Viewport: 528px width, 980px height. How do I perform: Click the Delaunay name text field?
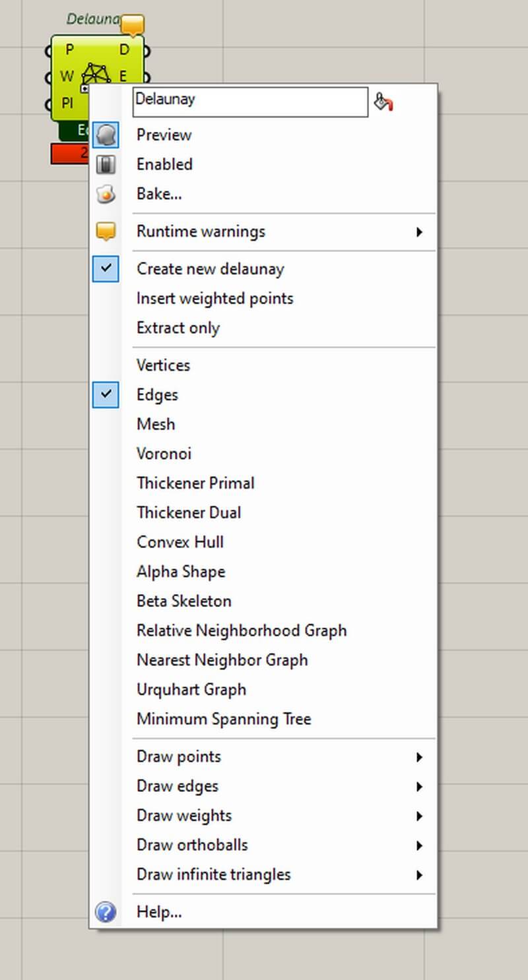pos(250,102)
